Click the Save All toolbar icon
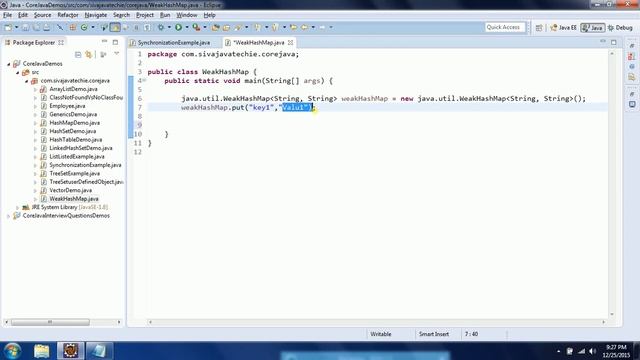The width and height of the screenshot is (640, 360). click(x=36, y=27)
